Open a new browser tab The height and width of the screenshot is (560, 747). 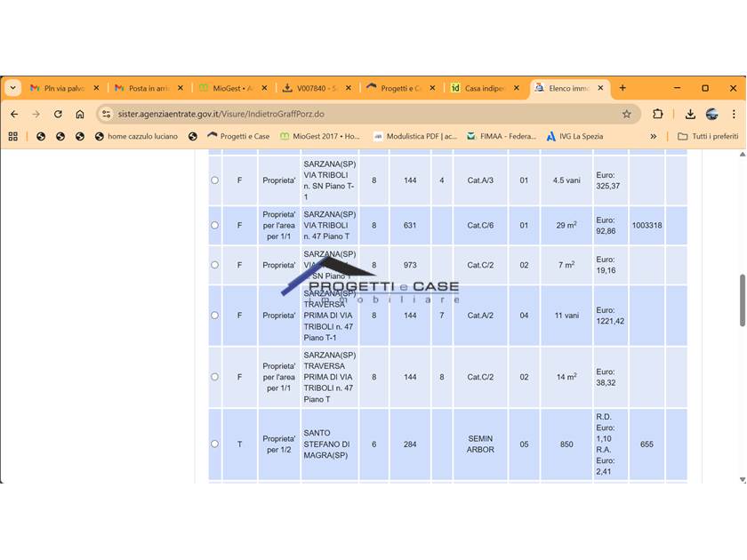(622, 88)
